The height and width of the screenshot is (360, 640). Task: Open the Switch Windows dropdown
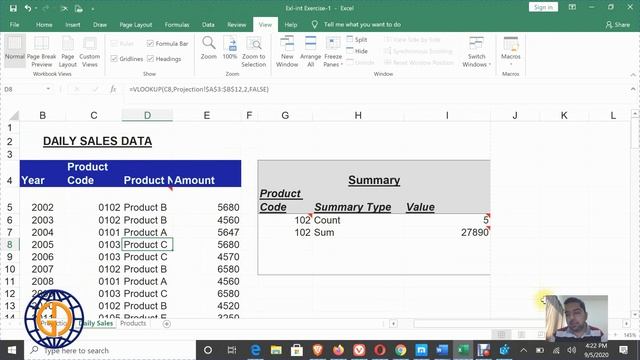(476, 52)
